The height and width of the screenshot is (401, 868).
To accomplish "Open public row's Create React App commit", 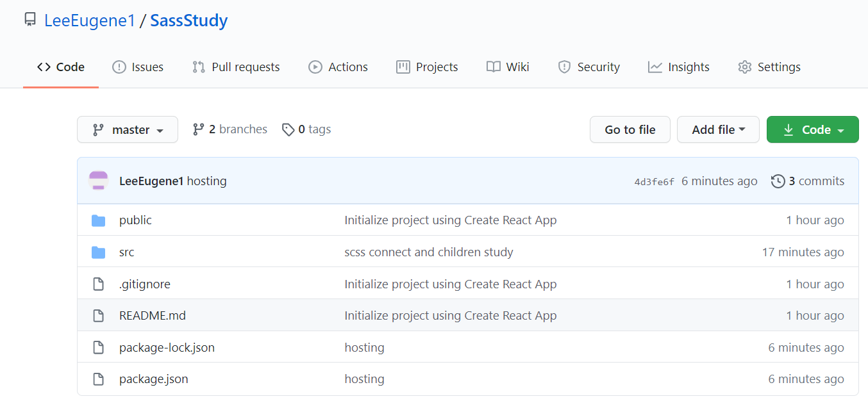I will point(451,220).
